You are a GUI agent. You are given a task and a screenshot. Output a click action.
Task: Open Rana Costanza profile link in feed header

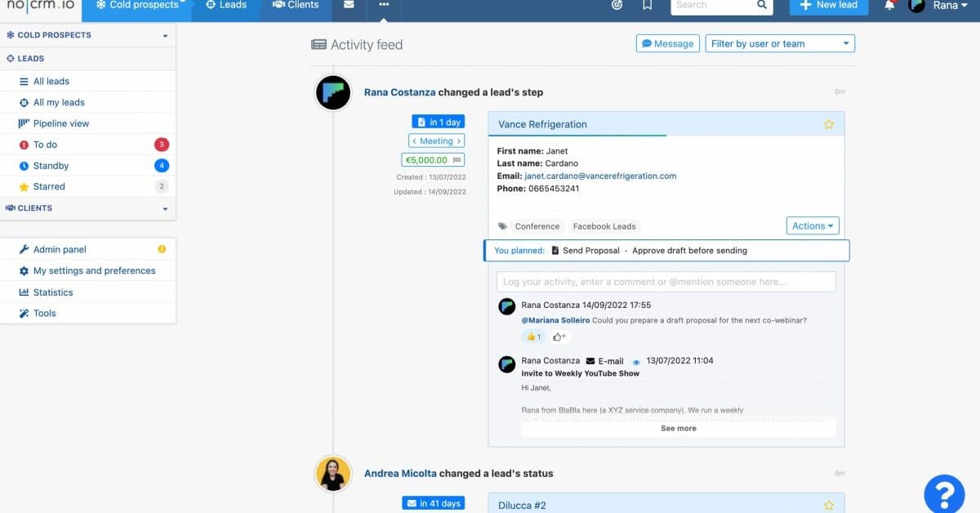point(399,92)
